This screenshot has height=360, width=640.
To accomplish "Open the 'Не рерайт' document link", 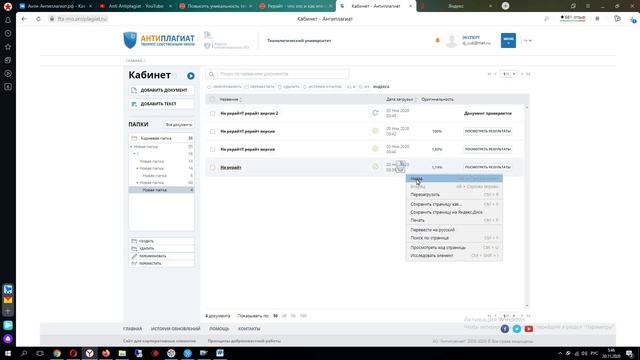I will point(231,167).
